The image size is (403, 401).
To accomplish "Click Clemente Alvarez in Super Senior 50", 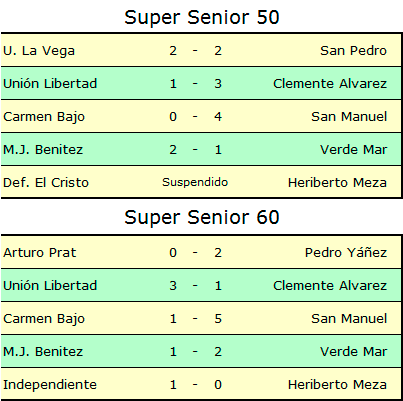I will coord(330,83).
